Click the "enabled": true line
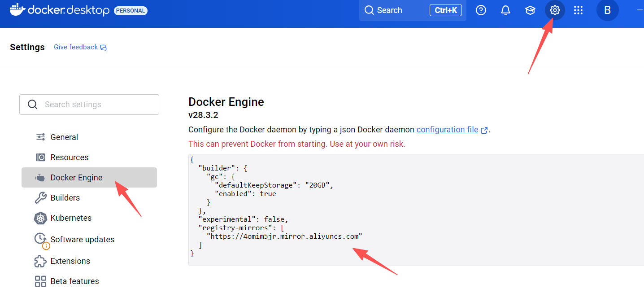The image size is (644, 293). point(245,194)
